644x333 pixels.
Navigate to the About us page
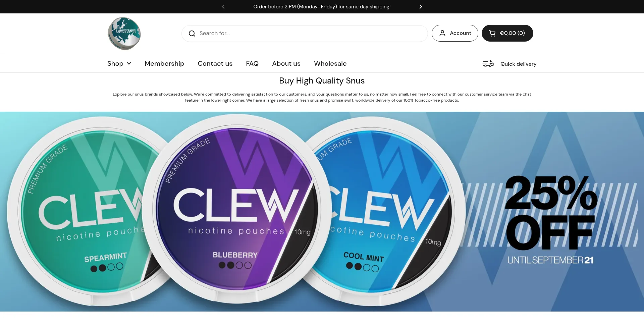286,63
